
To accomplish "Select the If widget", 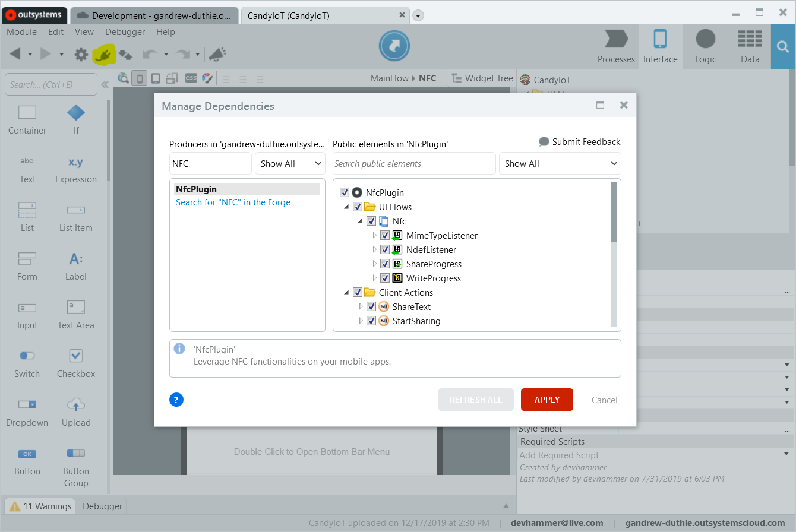I will click(x=76, y=119).
